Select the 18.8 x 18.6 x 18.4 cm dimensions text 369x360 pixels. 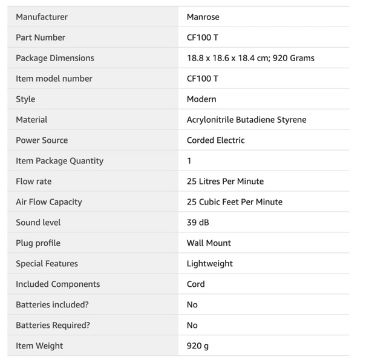click(228, 58)
